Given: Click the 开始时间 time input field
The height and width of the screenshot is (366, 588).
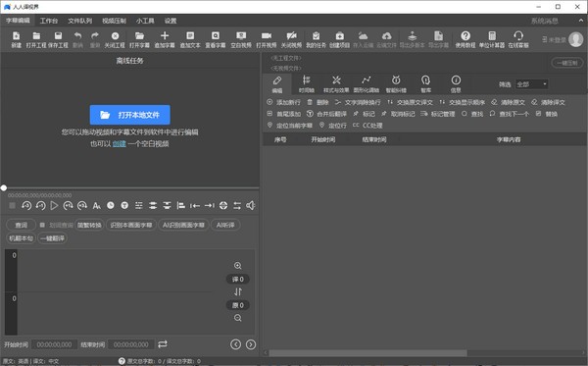Looking at the screenshot, I should (x=54, y=344).
